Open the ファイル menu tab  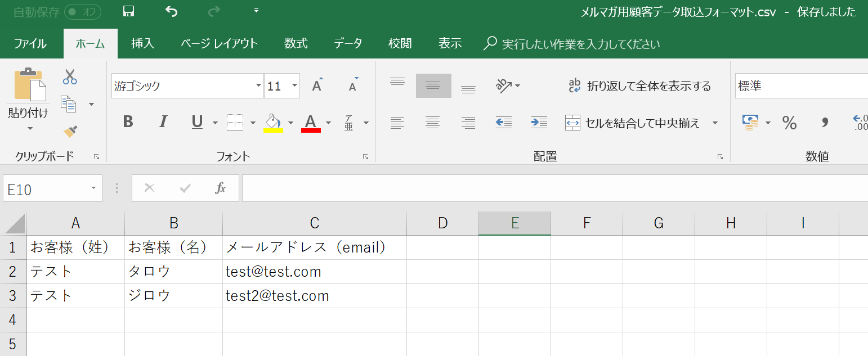[30, 44]
